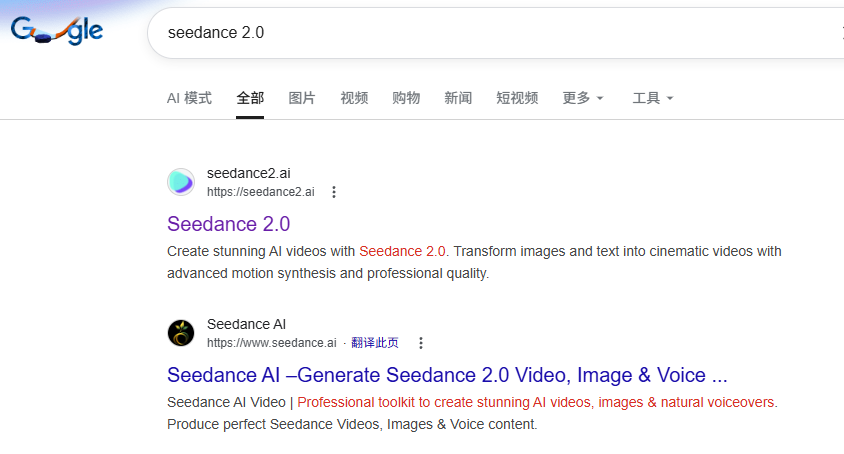
Task: Select the 全部 results tab
Action: 250,98
